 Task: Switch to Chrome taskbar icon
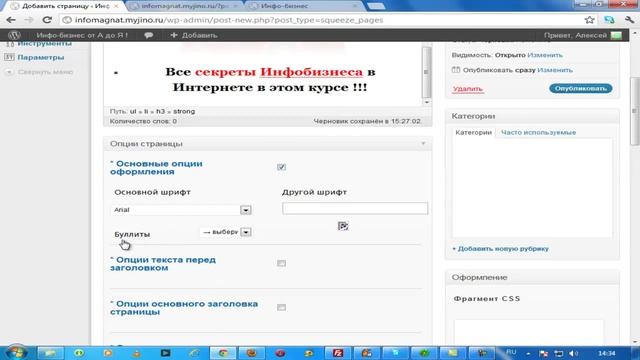[x=223, y=353]
